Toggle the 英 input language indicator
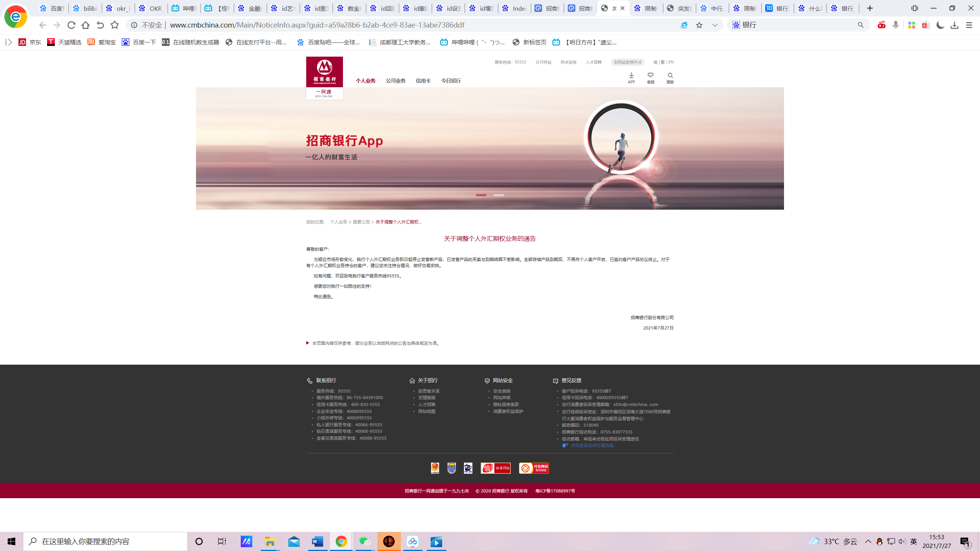This screenshot has width=980, height=551. [914, 541]
